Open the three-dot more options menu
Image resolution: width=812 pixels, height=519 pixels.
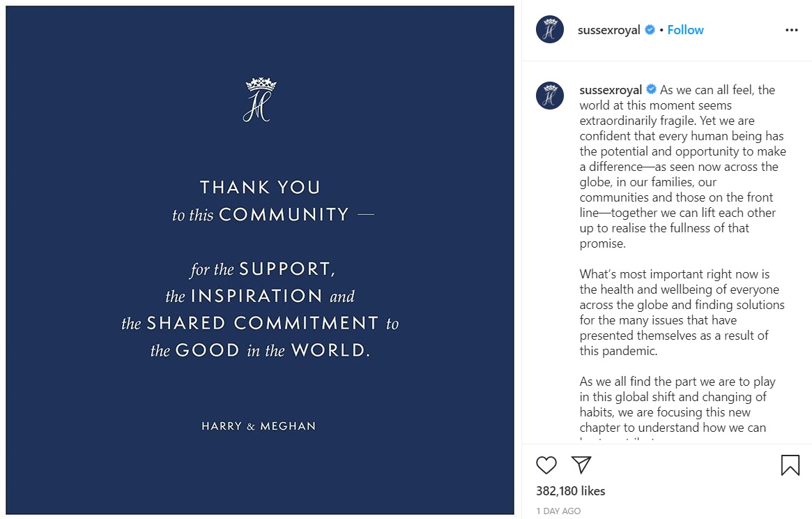(791, 30)
